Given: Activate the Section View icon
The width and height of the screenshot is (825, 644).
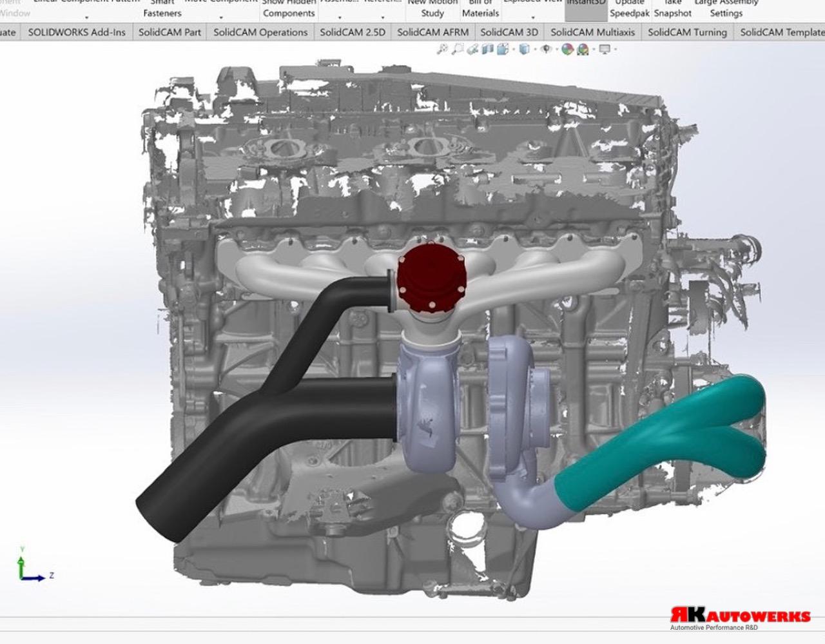Looking at the screenshot, I should click(x=488, y=49).
